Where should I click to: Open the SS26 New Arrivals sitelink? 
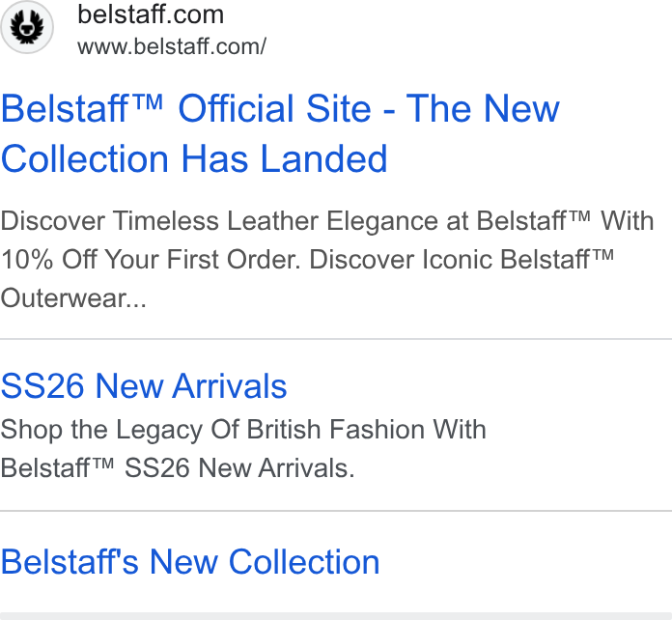(x=144, y=386)
